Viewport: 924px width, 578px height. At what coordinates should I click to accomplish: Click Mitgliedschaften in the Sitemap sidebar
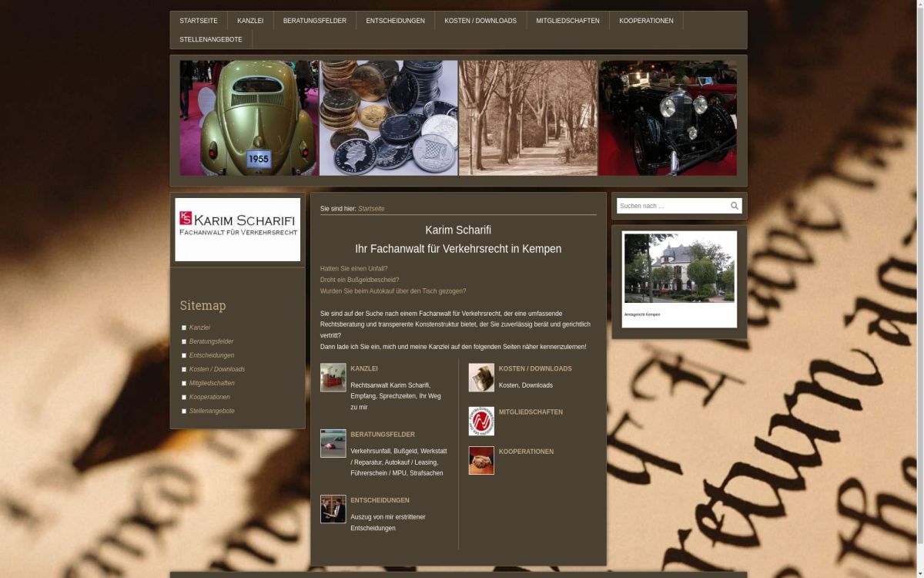pos(212,383)
